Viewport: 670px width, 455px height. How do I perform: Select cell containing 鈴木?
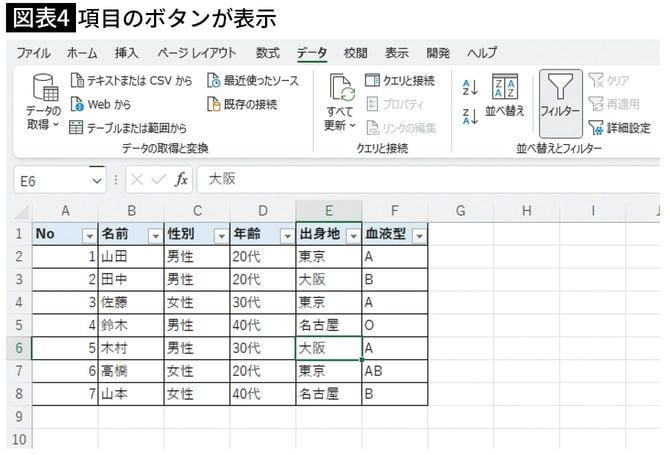tap(131, 325)
